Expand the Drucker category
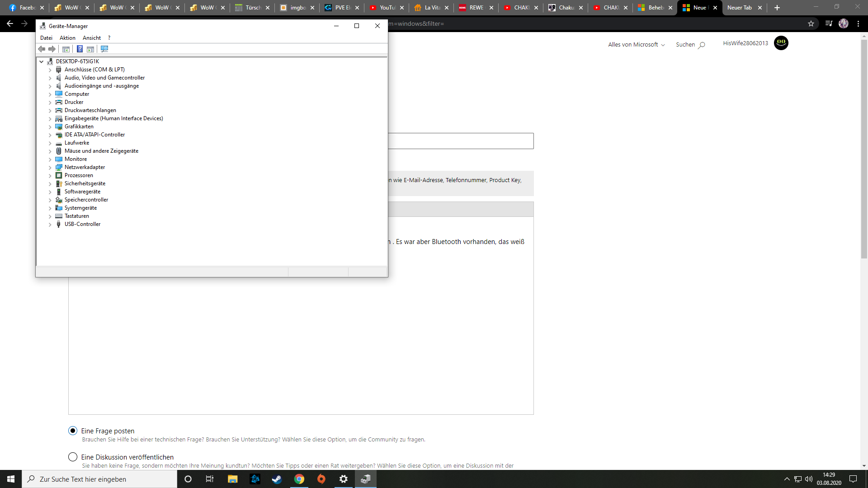 [x=50, y=102]
